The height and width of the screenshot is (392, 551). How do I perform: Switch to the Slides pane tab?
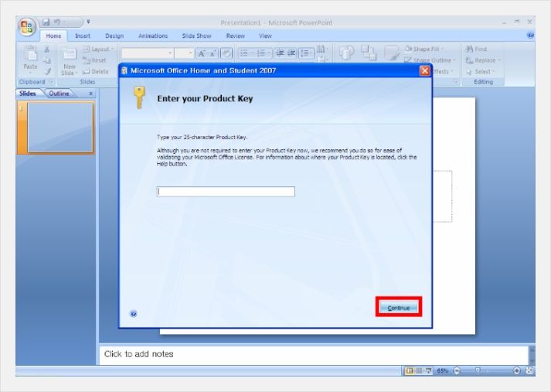tap(28, 93)
